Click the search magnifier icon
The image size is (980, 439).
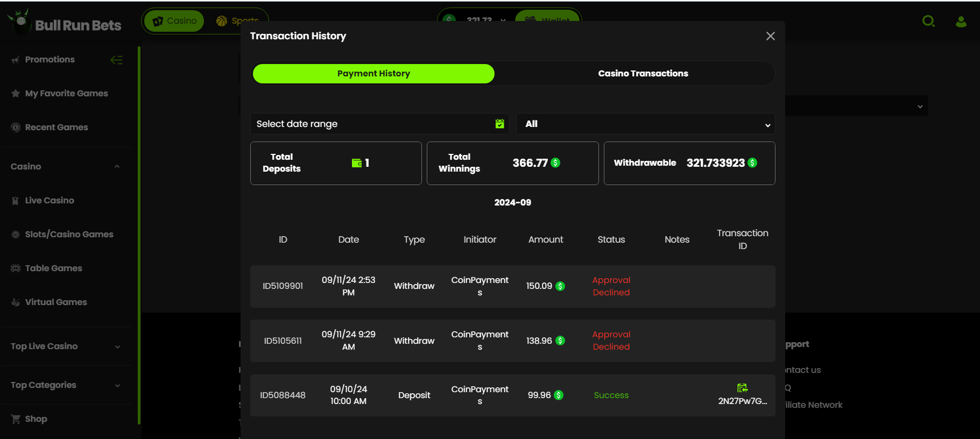(x=928, y=22)
